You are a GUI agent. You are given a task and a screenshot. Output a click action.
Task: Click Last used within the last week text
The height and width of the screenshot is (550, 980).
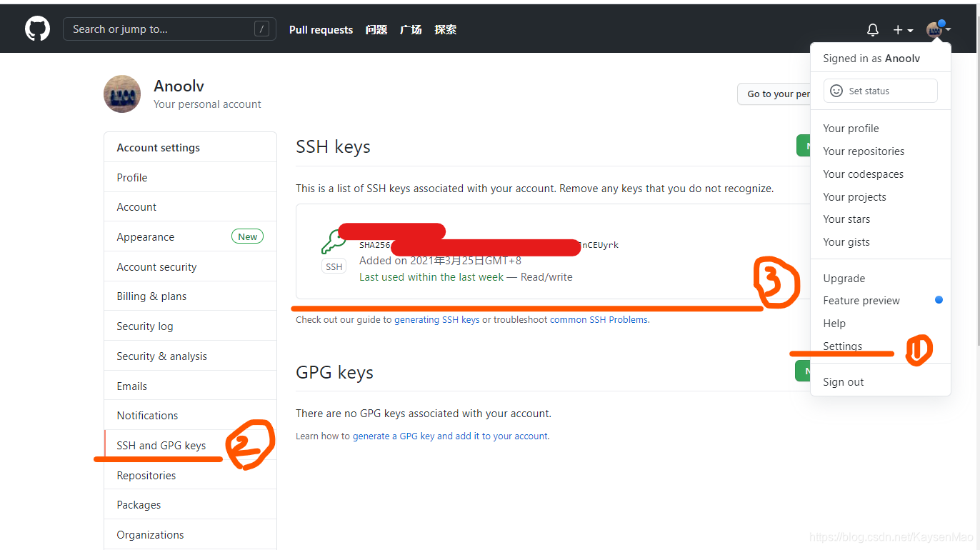[x=431, y=277]
